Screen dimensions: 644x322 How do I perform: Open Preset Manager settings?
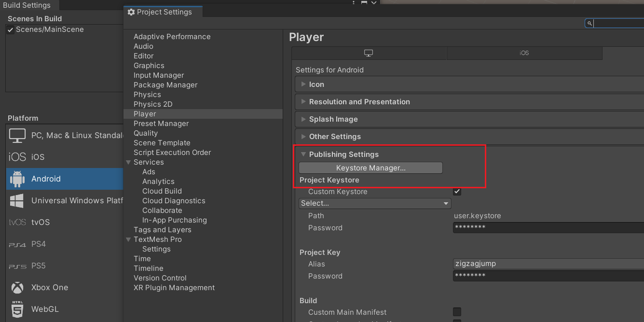161,124
